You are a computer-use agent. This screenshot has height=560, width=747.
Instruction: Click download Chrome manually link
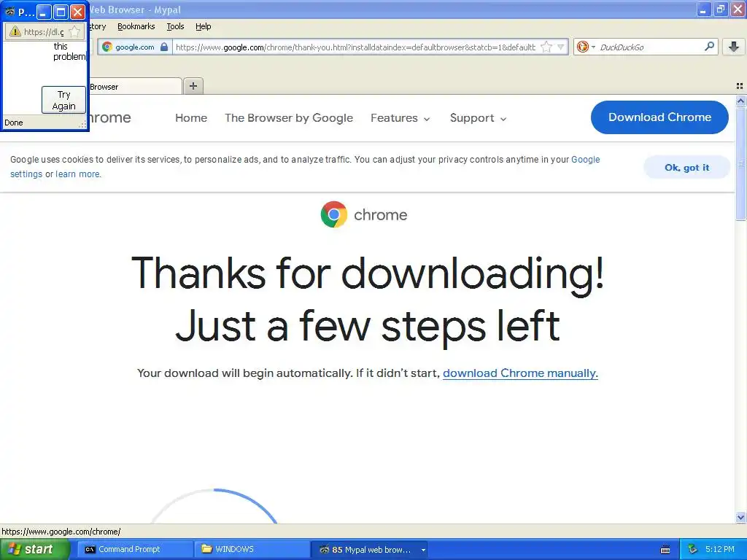[x=520, y=373]
